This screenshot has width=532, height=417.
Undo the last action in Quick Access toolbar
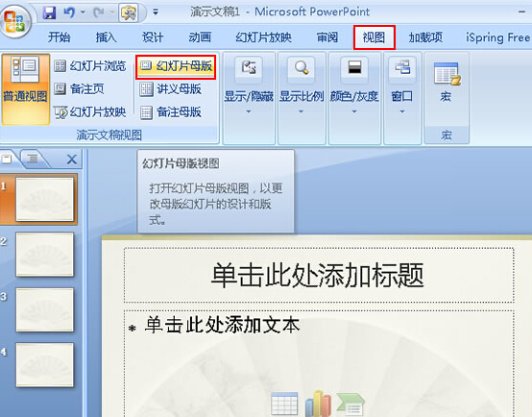69,12
